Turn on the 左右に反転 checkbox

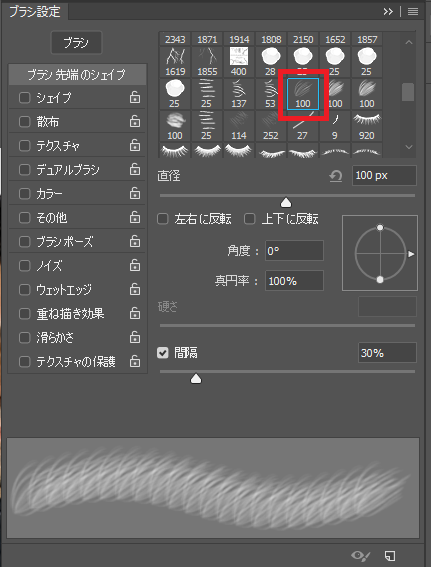tap(163, 219)
